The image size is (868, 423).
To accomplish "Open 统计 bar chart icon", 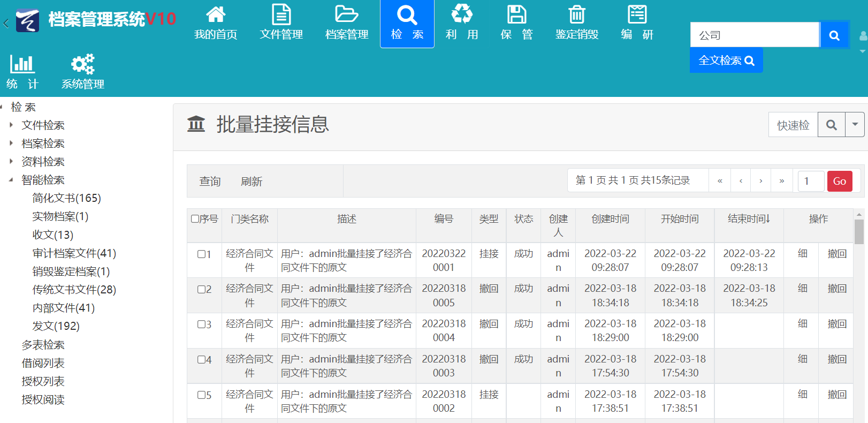I will click(22, 64).
